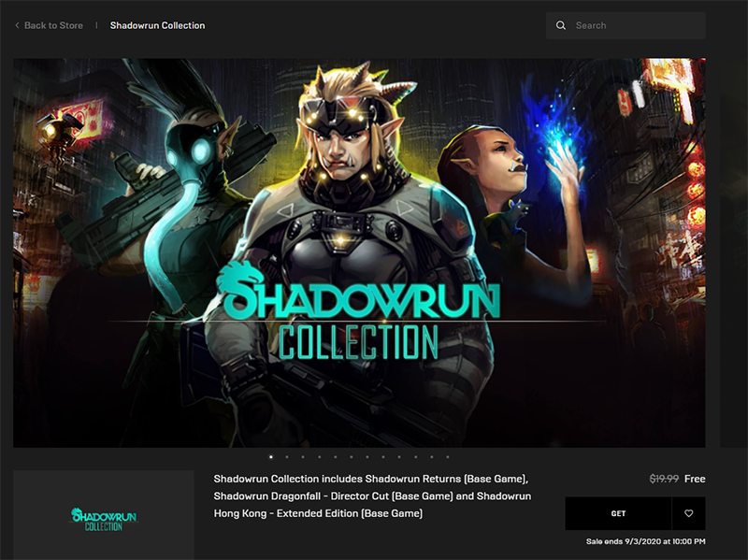Select the twelfth, last carousel slide dot
748x560 pixels.
(448, 457)
